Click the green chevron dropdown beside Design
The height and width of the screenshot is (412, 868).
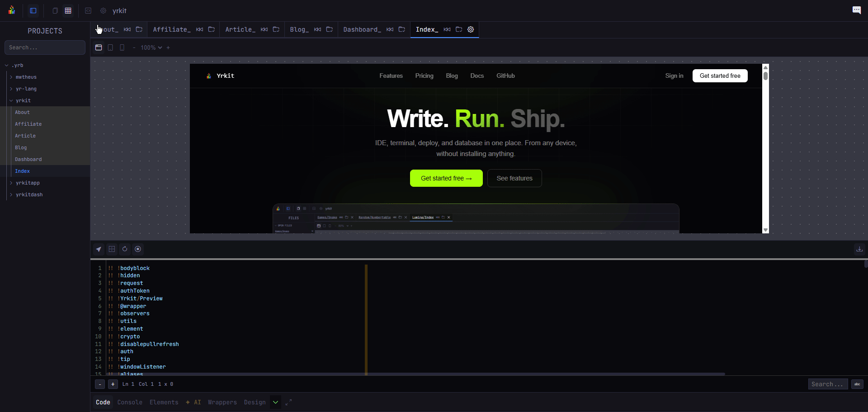[x=275, y=403]
